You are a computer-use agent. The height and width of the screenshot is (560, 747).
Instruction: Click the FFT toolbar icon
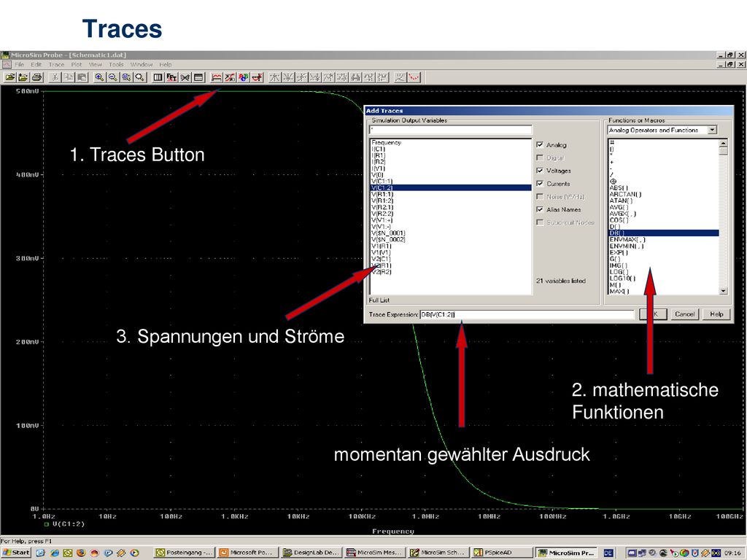(171, 77)
